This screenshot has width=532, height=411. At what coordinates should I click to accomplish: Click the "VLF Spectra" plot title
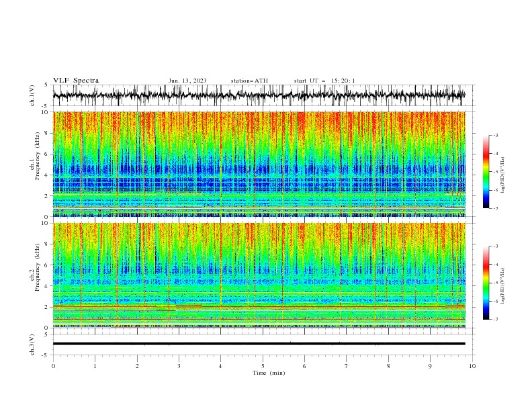coord(76,81)
